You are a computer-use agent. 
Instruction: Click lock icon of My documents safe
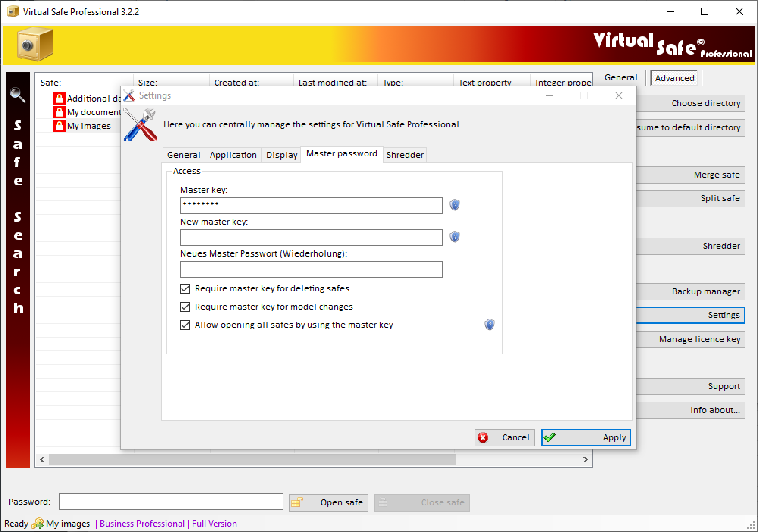click(59, 112)
